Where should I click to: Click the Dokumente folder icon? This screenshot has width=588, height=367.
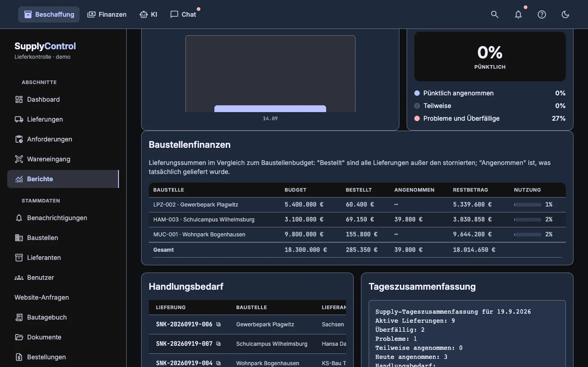19,337
